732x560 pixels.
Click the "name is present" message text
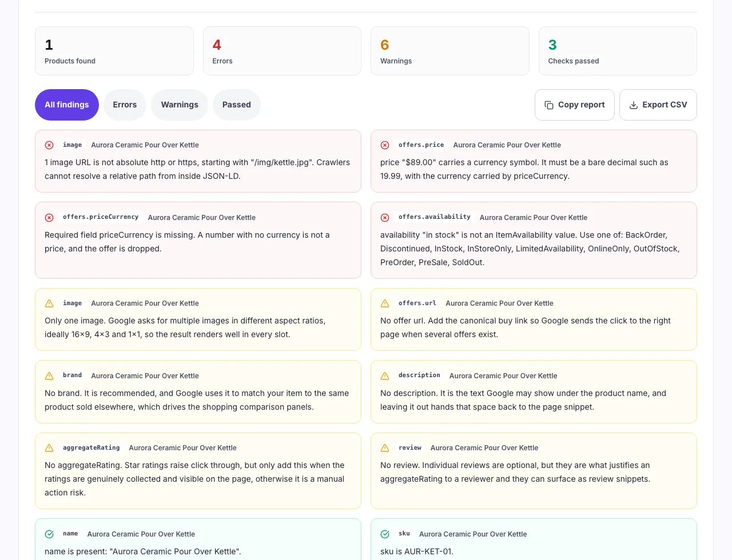pyautogui.click(x=143, y=551)
